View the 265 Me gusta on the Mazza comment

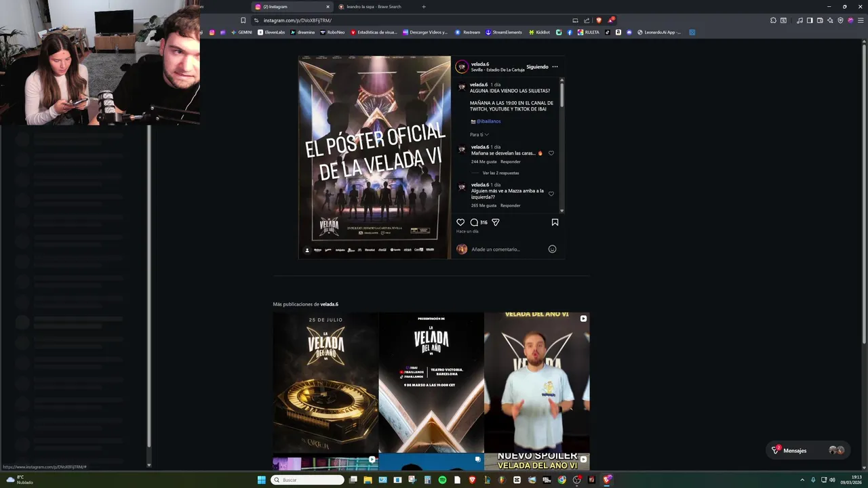[x=484, y=205]
